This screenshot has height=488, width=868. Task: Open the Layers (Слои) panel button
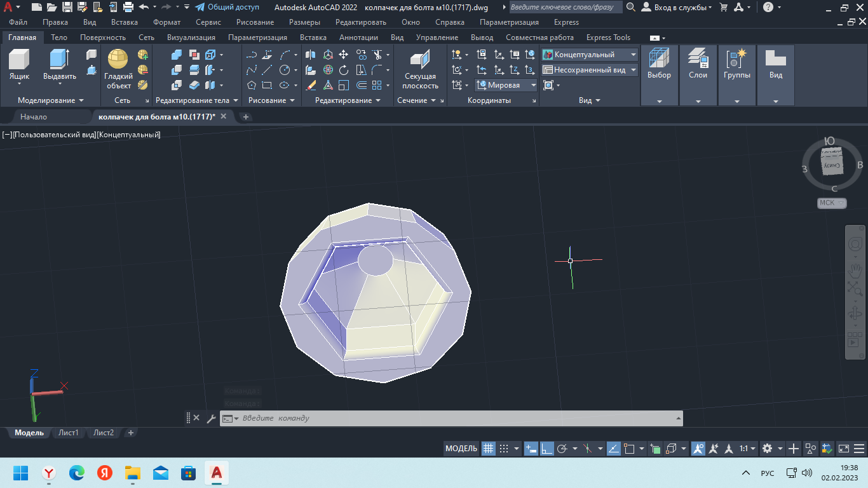pos(698,64)
